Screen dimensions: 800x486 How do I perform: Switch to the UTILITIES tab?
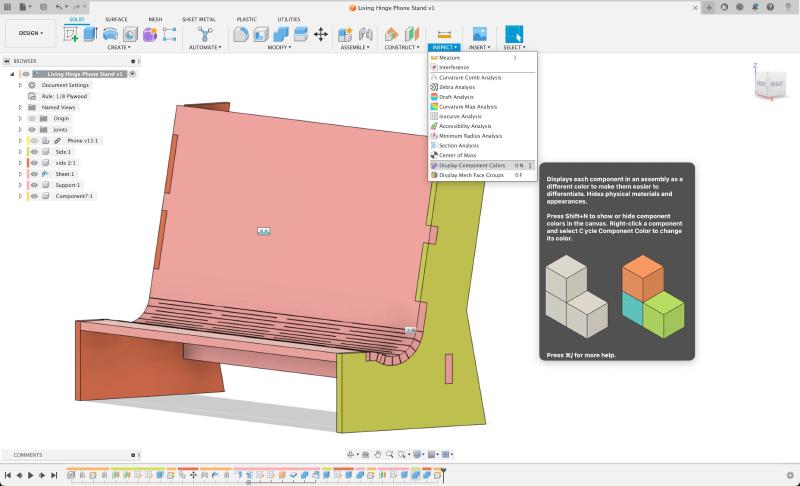click(x=289, y=19)
